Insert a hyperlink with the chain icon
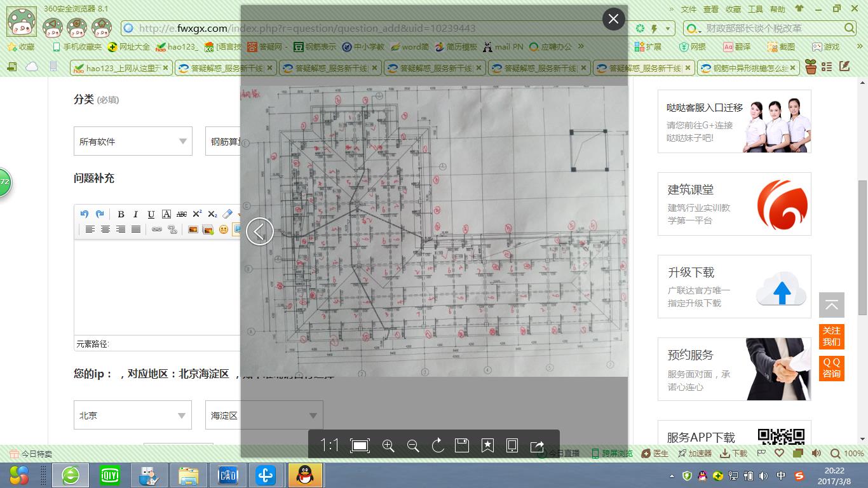The image size is (868, 488). coord(157,229)
